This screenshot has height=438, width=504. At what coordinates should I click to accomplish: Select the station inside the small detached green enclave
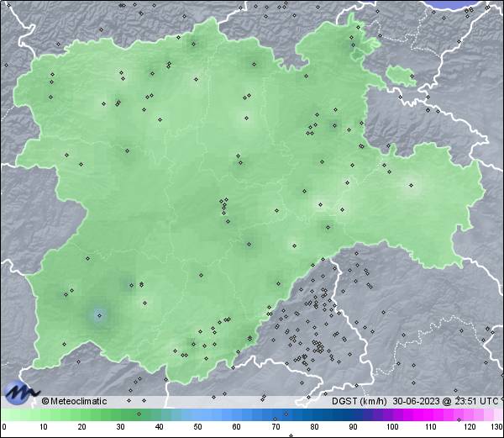tap(412, 77)
